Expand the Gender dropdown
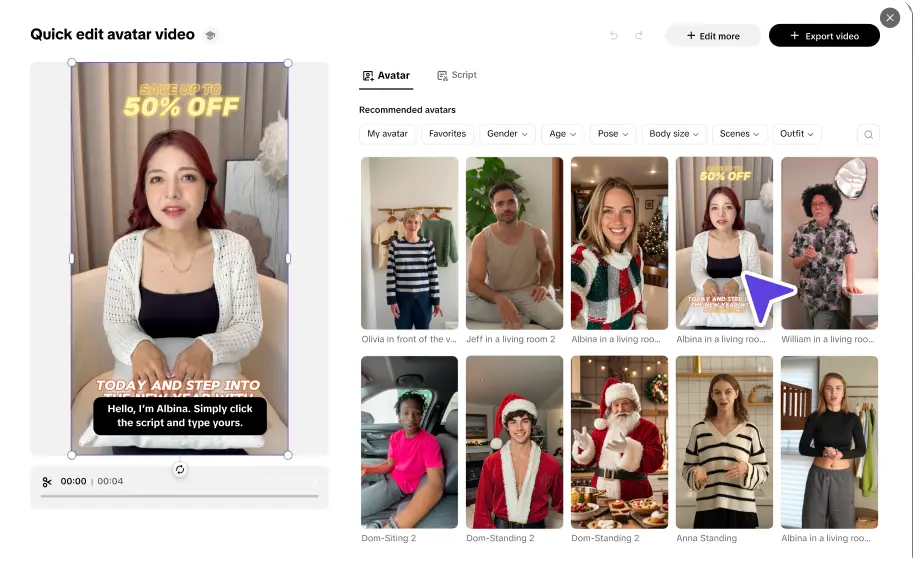Screen dimensions: 913x570 coord(508,134)
